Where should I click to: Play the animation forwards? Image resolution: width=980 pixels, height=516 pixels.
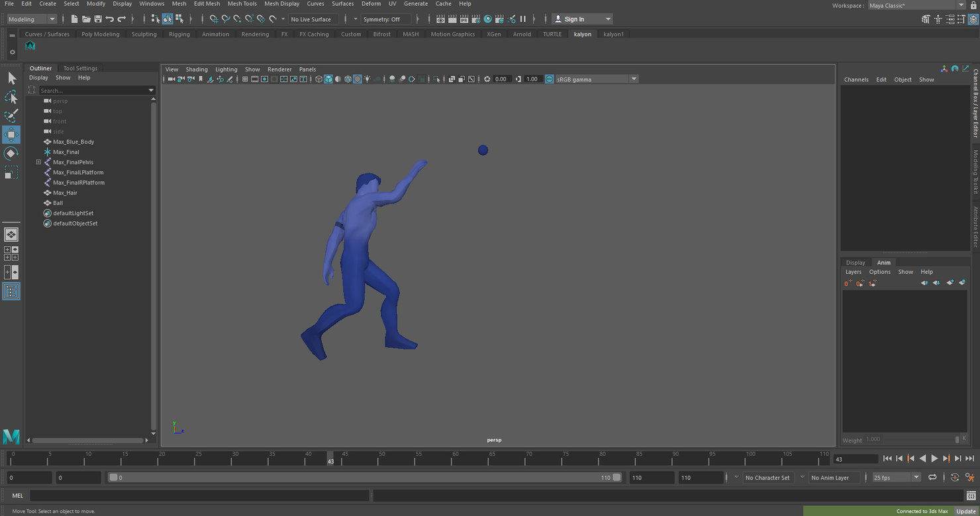tap(934, 458)
